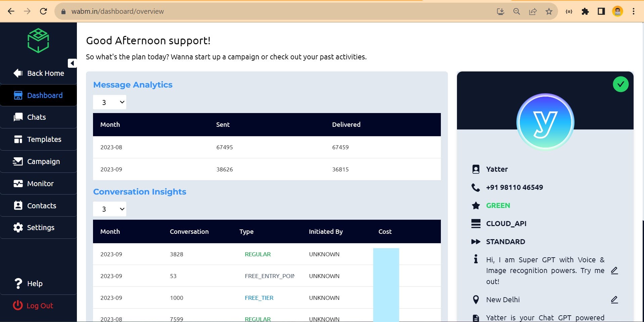The width and height of the screenshot is (644, 322).
Task: Open the Message Analytics month dropdown
Action: [x=109, y=102]
